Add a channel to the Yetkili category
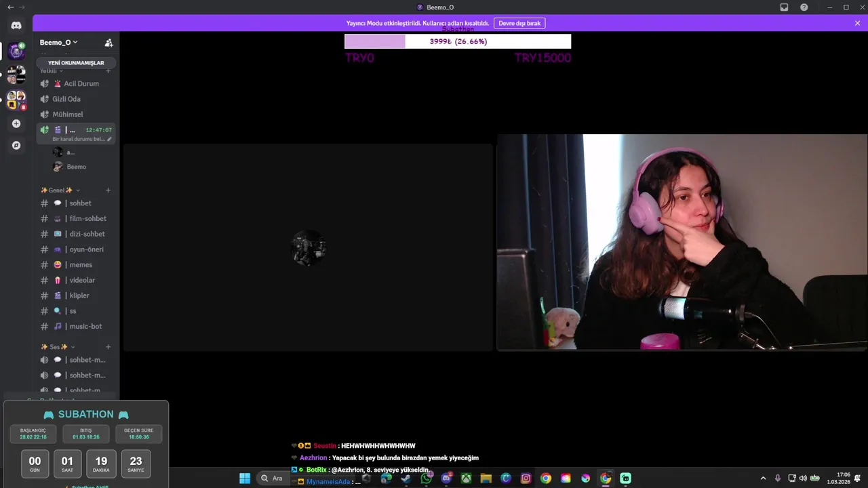 108,70
